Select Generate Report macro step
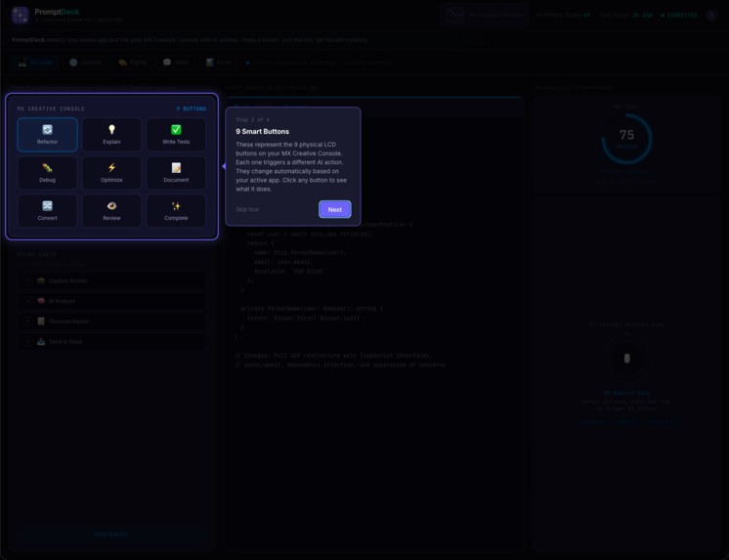The height and width of the screenshot is (560, 729). tap(111, 322)
